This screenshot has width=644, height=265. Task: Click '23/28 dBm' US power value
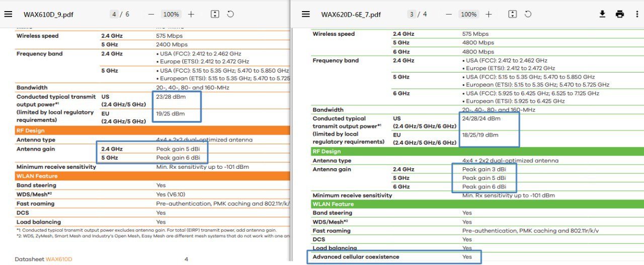[x=171, y=96]
